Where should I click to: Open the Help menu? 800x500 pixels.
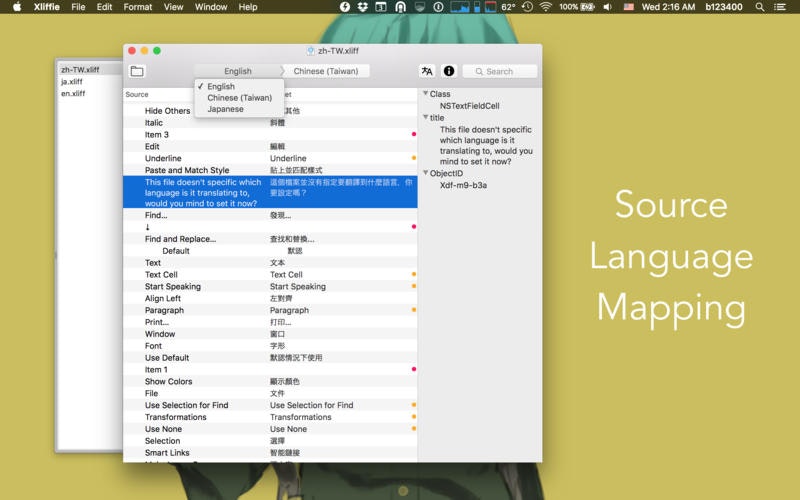248,7
